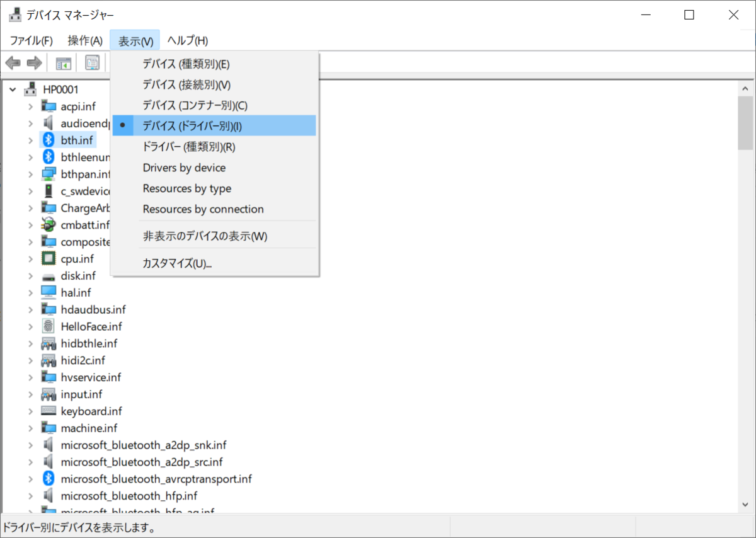The height and width of the screenshot is (538, 756).
Task: Expand the hvservice.inf node
Action: coord(30,377)
